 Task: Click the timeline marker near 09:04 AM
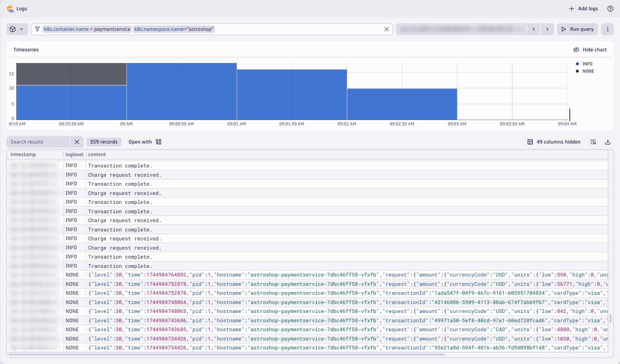[x=570, y=114]
